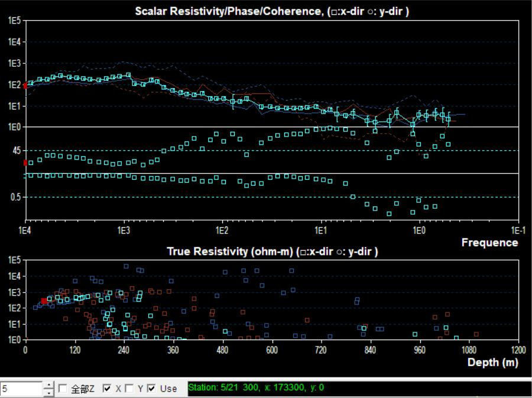This screenshot has height=398, width=532.
Task: Select red marker on resistivity curve at 1E4
Action: (x=25, y=86)
